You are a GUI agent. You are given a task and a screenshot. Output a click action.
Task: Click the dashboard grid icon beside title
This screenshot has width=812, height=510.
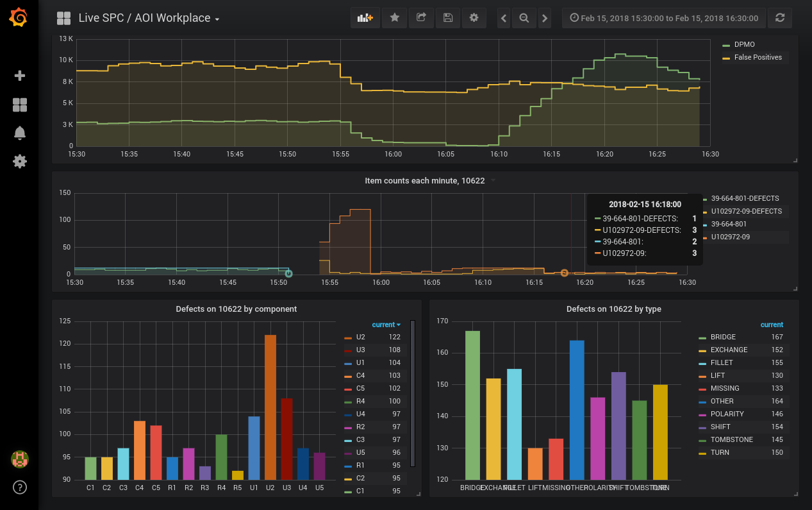pos(63,18)
